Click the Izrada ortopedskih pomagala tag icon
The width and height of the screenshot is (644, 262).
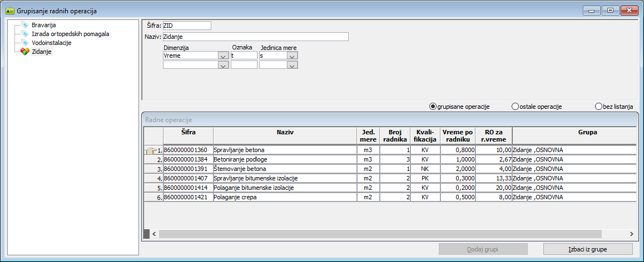24,34
